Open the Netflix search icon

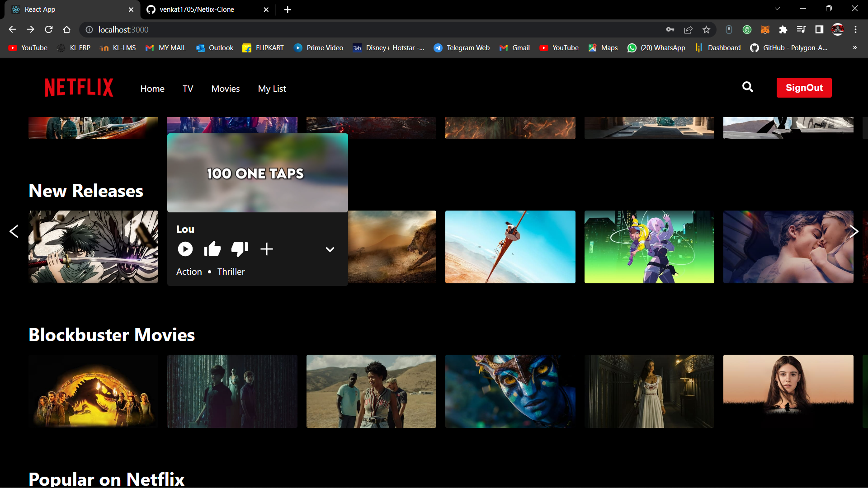pos(748,87)
